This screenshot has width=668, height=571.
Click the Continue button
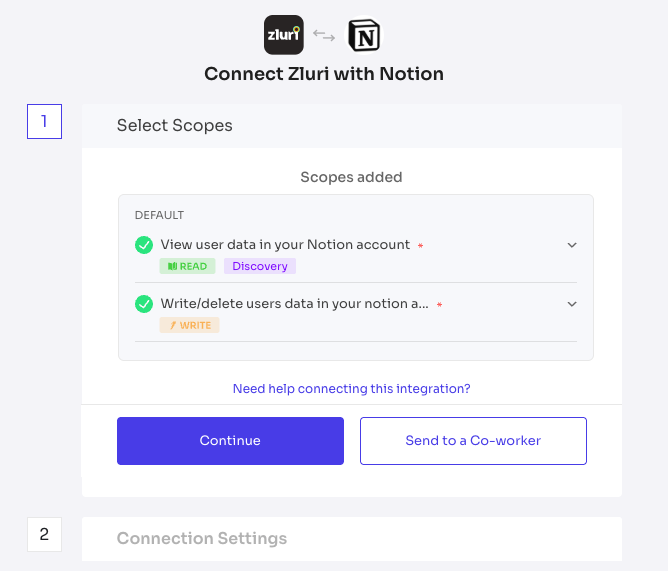230,441
